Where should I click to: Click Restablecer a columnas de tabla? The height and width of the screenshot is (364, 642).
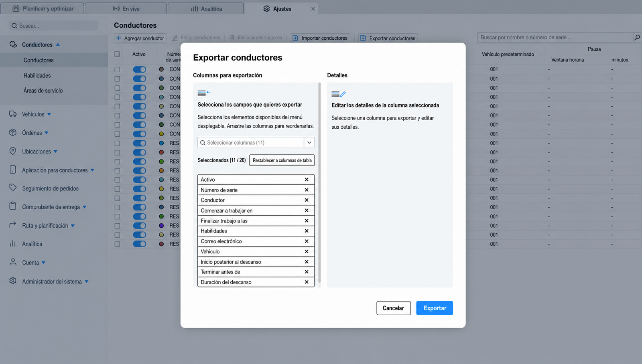tap(282, 160)
